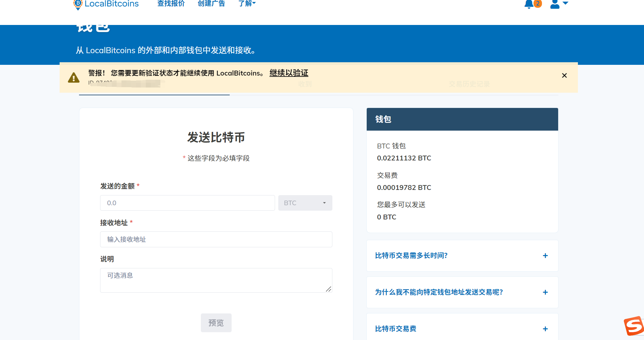644x340 pixels.
Task: Expand the 了解 dropdown menu
Action: coord(247,4)
